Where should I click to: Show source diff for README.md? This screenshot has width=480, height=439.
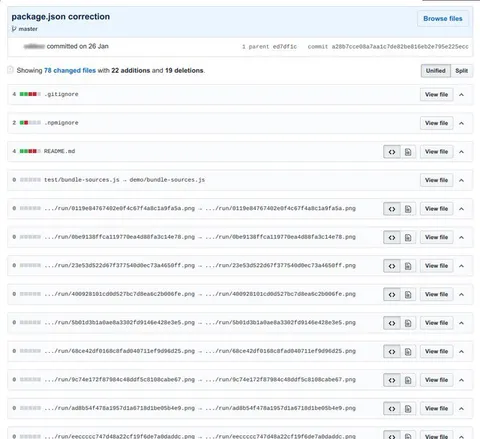392,152
